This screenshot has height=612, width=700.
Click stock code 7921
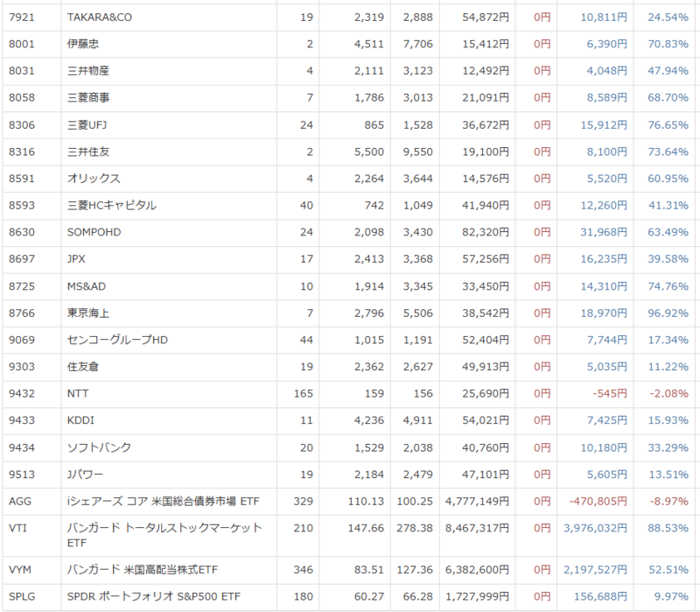tap(21, 18)
